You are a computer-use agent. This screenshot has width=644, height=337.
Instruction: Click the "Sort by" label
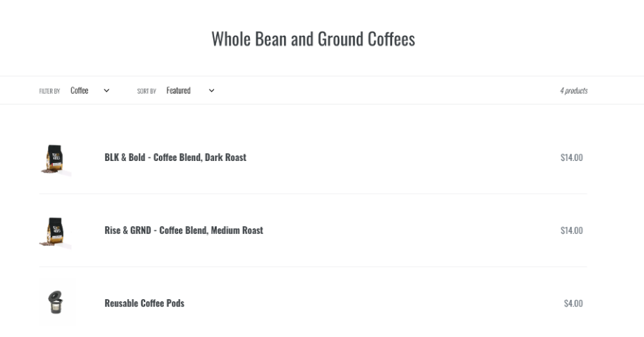[x=147, y=92]
